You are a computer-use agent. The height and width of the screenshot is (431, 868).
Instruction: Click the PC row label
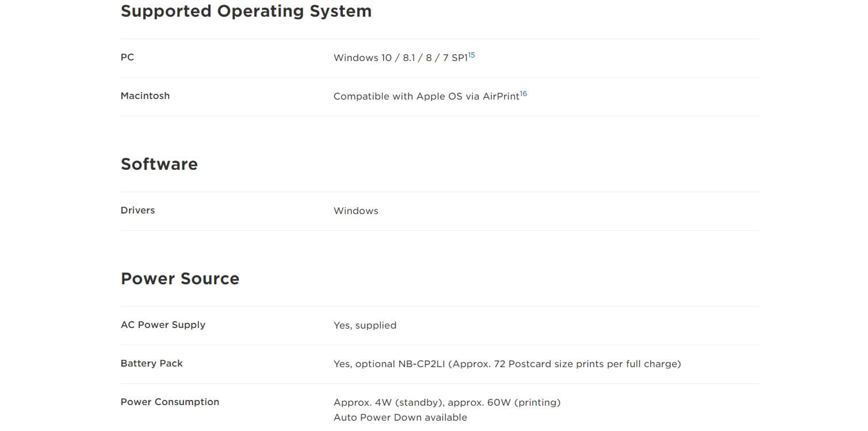127,58
